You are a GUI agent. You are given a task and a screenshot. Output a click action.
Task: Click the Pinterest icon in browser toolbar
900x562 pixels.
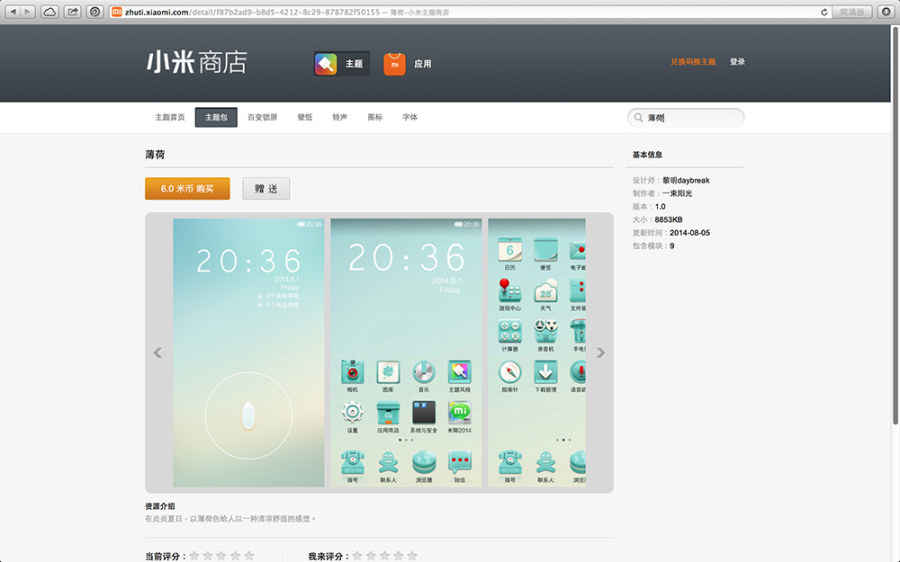point(95,11)
